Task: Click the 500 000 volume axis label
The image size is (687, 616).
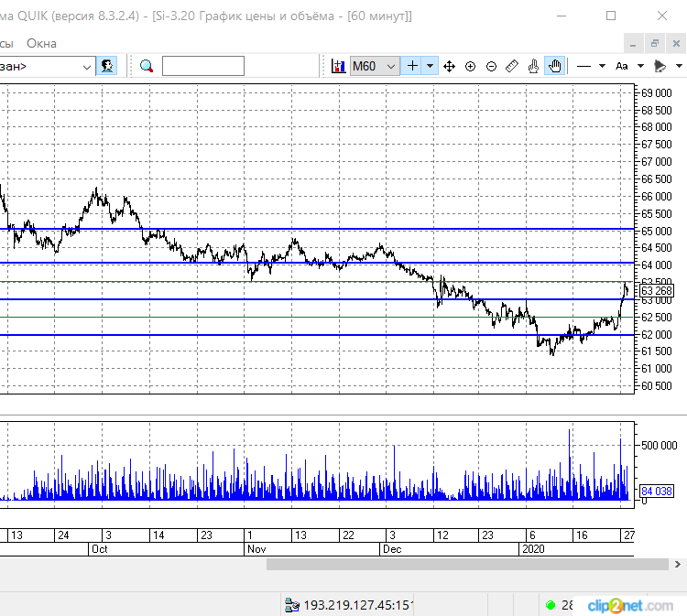Action: (660, 446)
